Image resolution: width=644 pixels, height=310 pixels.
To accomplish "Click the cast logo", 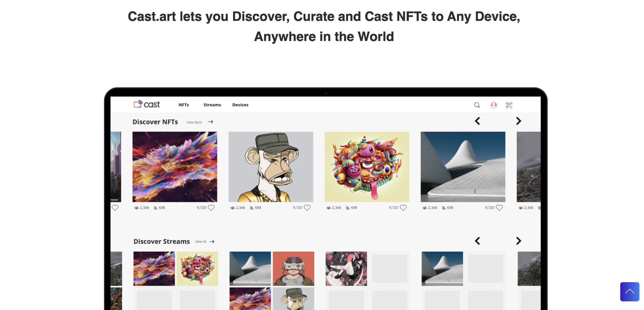I will pos(147,104).
